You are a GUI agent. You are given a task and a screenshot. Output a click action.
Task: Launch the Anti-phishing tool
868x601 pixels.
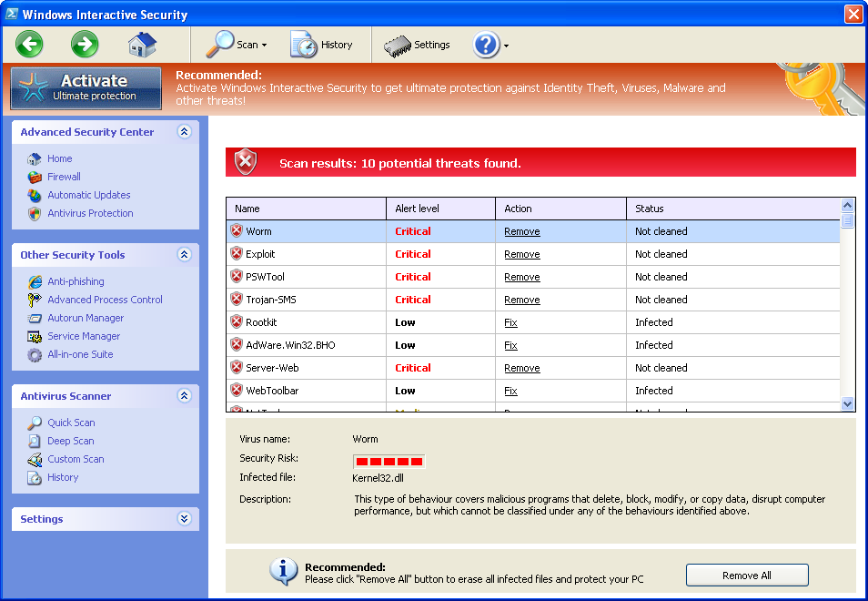[76, 281]
